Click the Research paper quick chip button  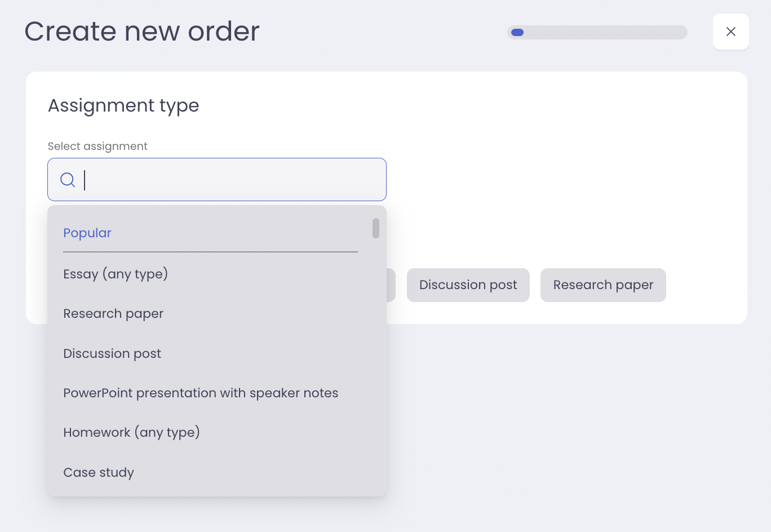(x=603, y=285)
